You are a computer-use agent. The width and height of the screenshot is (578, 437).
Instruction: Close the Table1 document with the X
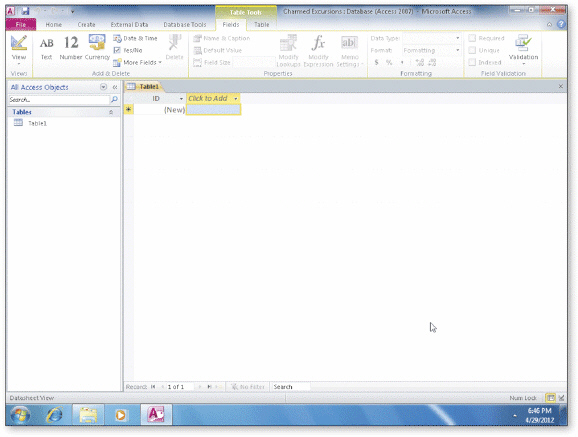point(561,86)
